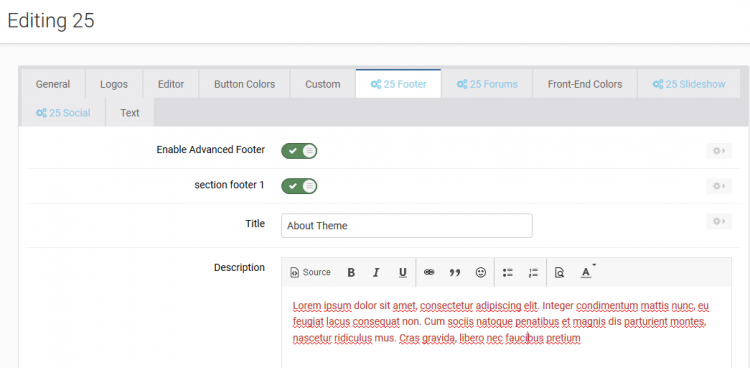Select the Button Colors tab
The image size is (750, 368).
[244, 84]
